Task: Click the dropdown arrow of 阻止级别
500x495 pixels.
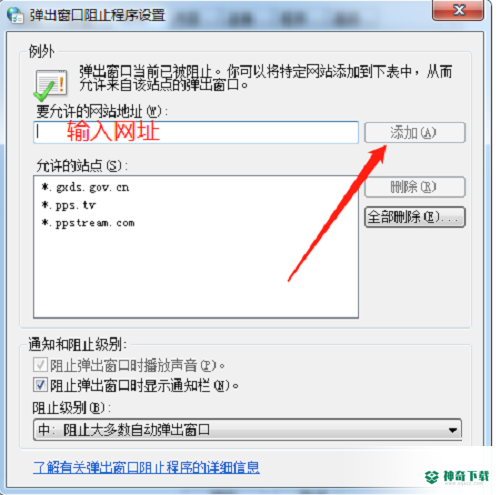Action: pos(453,430)
